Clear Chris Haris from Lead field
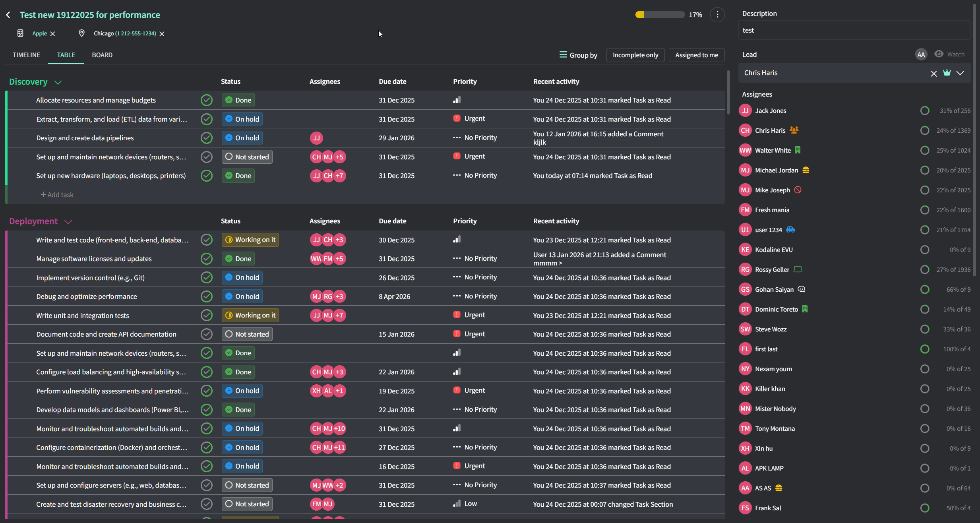The image size is (980, 523). (934, 73)
